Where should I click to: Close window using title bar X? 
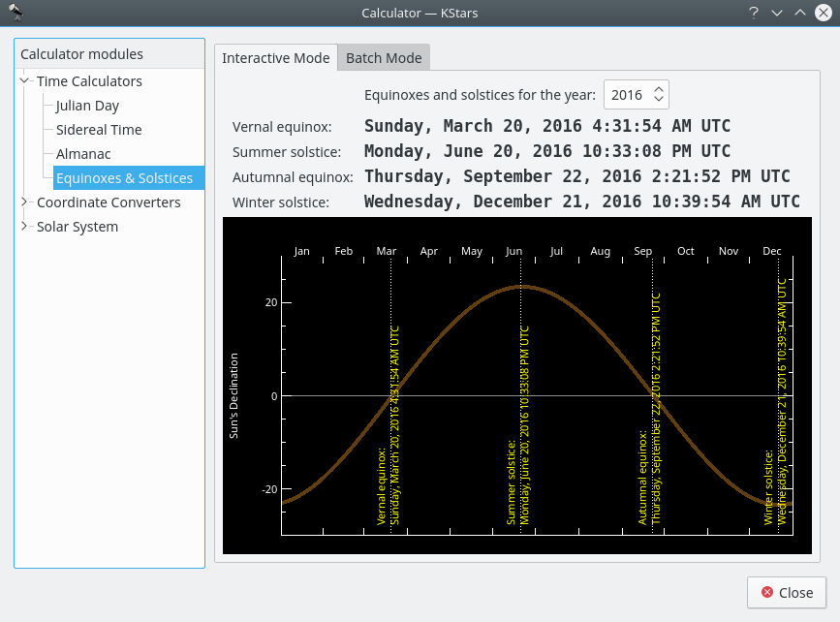pos(824,13)
